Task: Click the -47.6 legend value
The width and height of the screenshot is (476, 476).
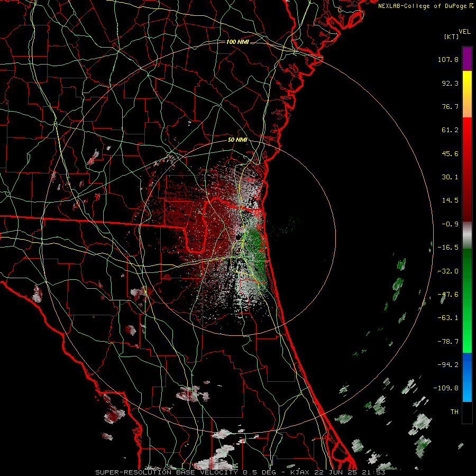Action: coord(448,295)
